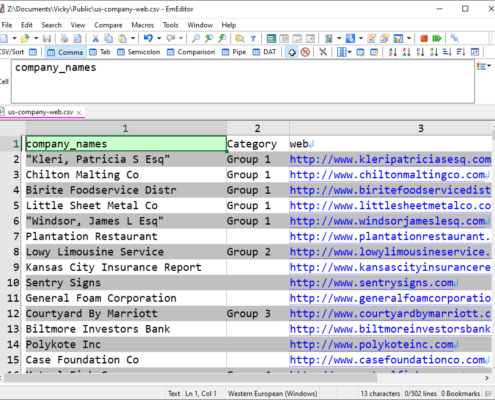This screenshot has width=495, height=400.
Task: Select the us-company-web.csv document tab
Action: [x=40, y=112]
